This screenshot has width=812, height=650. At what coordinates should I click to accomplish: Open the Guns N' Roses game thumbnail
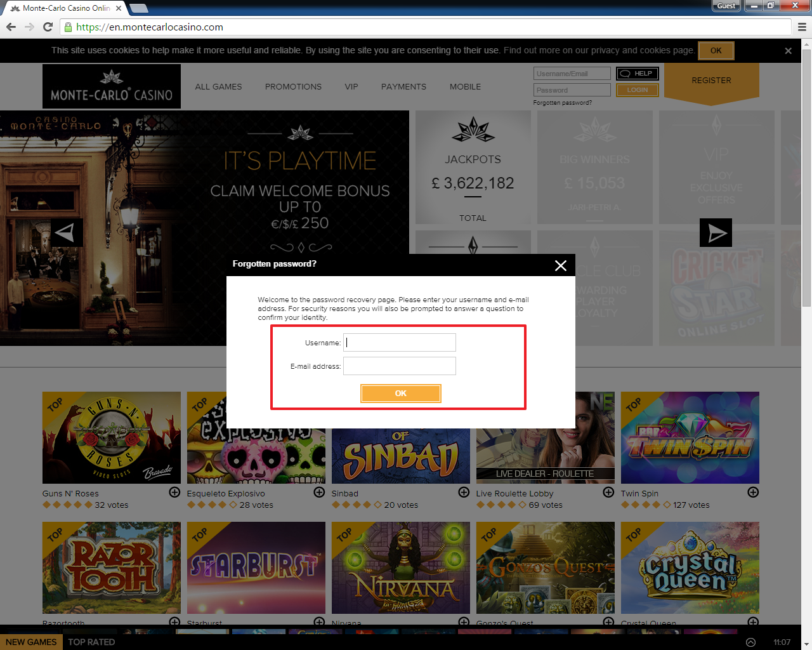(x=112, y=438)
